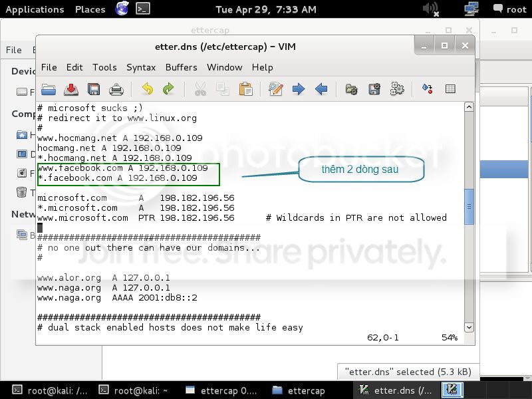Open the Help menu in VIM
The image size is (532, 399).
pyautogui.click(x=262, y=67)
